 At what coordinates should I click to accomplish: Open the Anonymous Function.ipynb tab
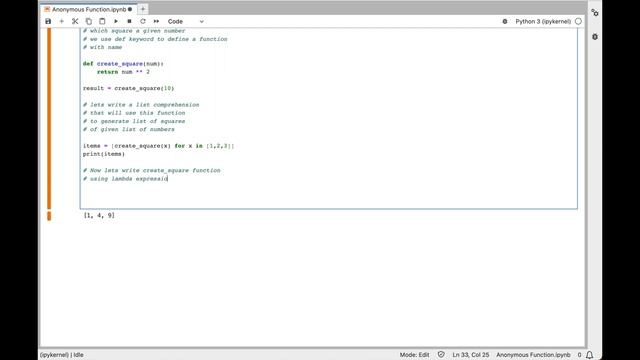(x=89, y=9)
